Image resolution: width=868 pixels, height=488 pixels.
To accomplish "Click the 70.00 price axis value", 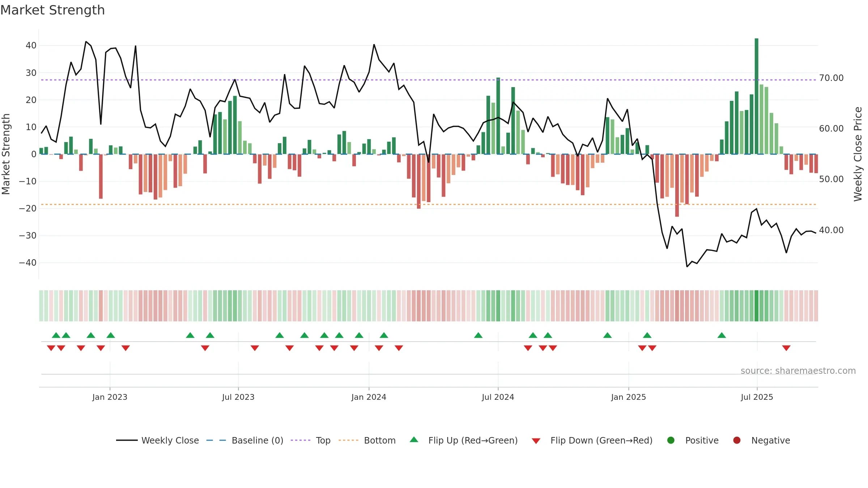I will [831, 78].
